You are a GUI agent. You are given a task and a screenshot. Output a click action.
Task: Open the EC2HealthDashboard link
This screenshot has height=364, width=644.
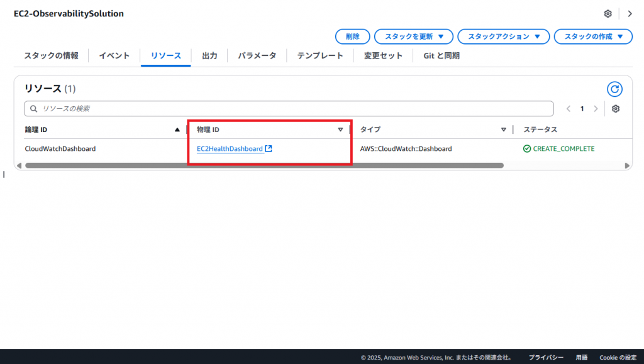coord(230,149)
